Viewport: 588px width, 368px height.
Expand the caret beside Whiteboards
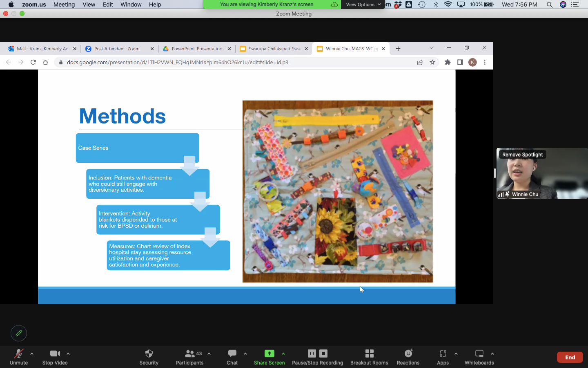pos(492,354)
